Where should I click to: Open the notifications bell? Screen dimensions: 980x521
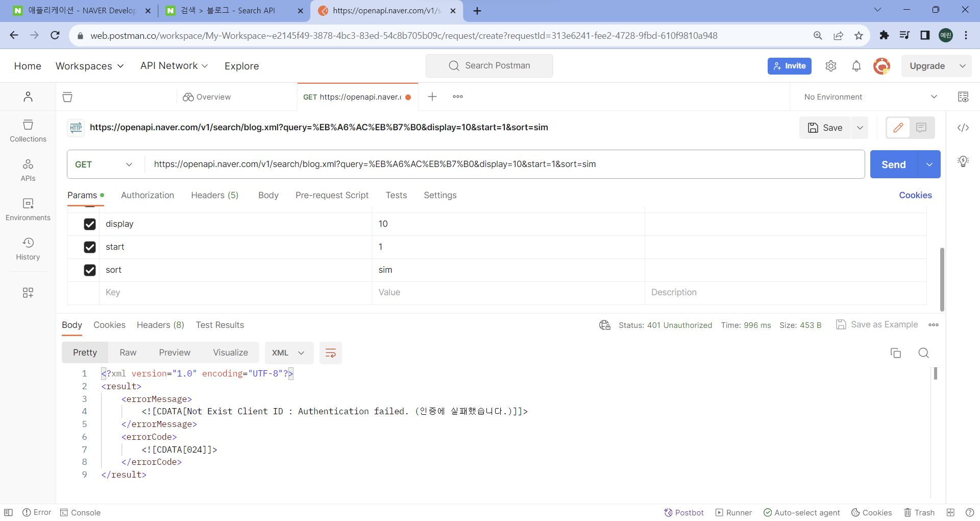point(856,66)
